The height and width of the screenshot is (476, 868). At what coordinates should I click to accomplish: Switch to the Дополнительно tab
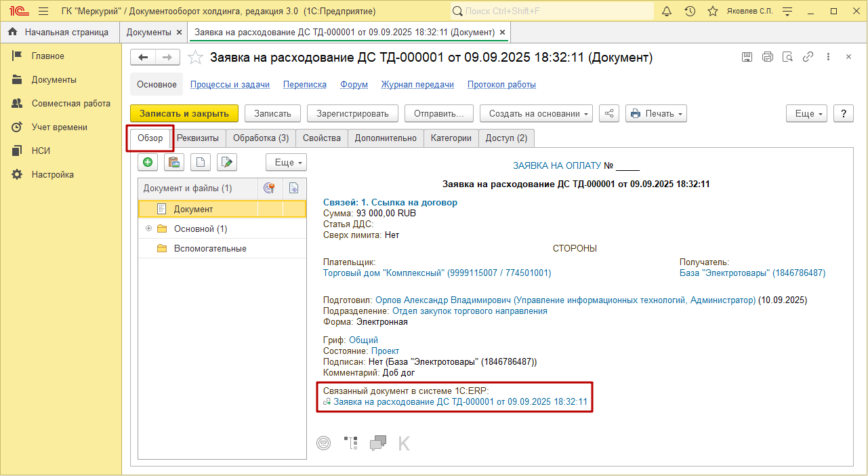point(386,138)
